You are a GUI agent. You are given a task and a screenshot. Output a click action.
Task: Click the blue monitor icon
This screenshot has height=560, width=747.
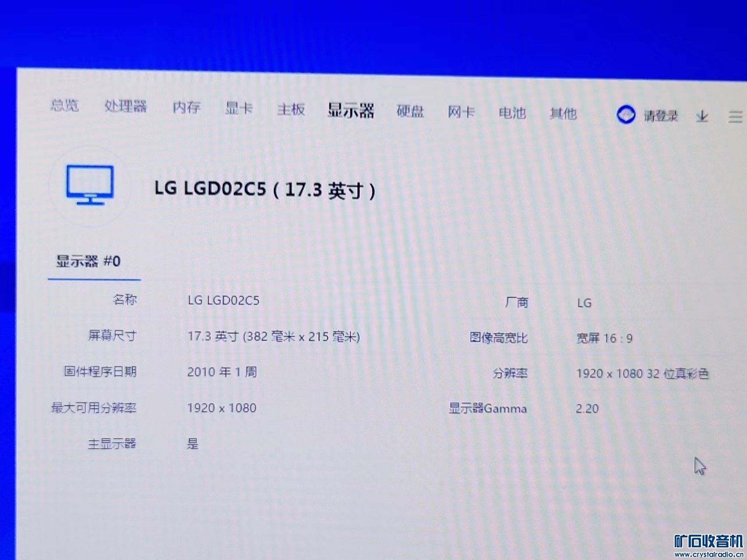pos(90,185)
